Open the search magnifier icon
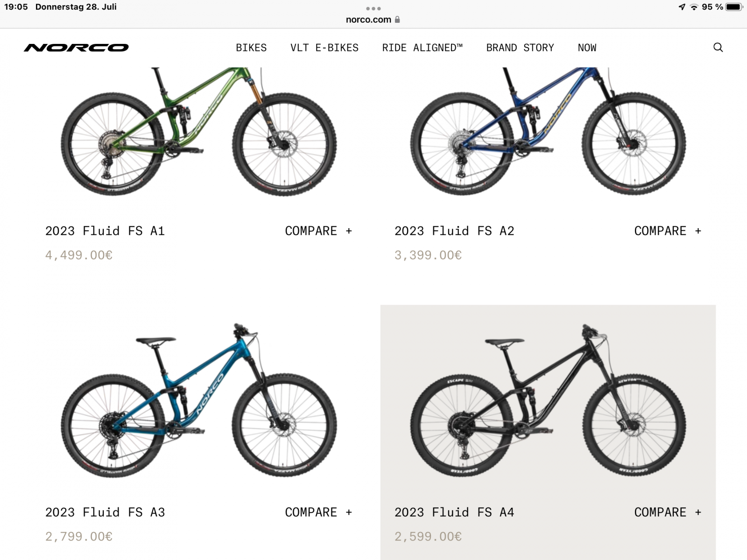The height and width of the screenshot is (560, 747). 718,47
